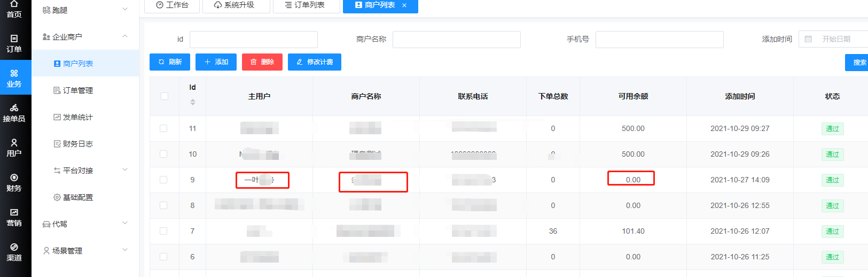Click the 状态 column header
This screenshot has width=868, height=277.
click(832, 96)
